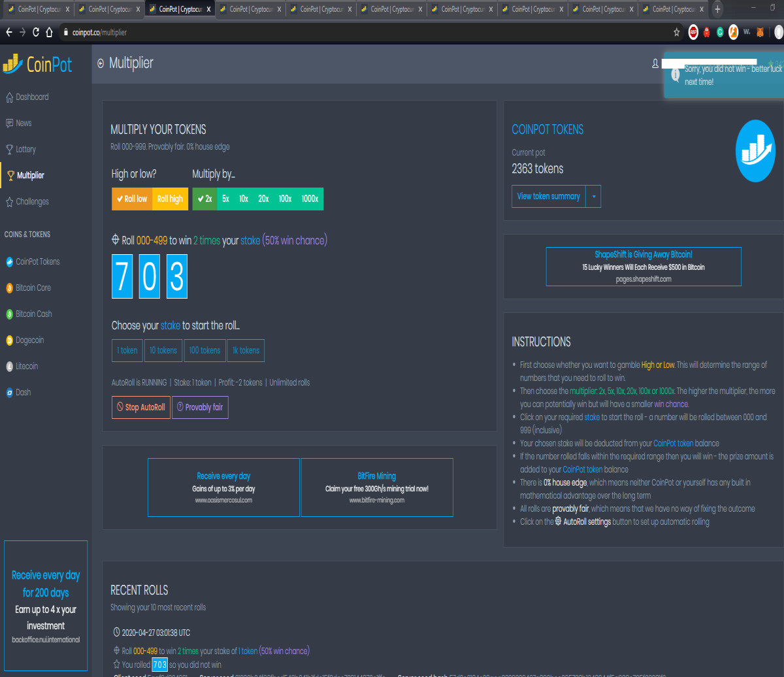Bookmark page with star icon
Image resolution: width=784 pixels, height=677 pixels.
(676, 32)
